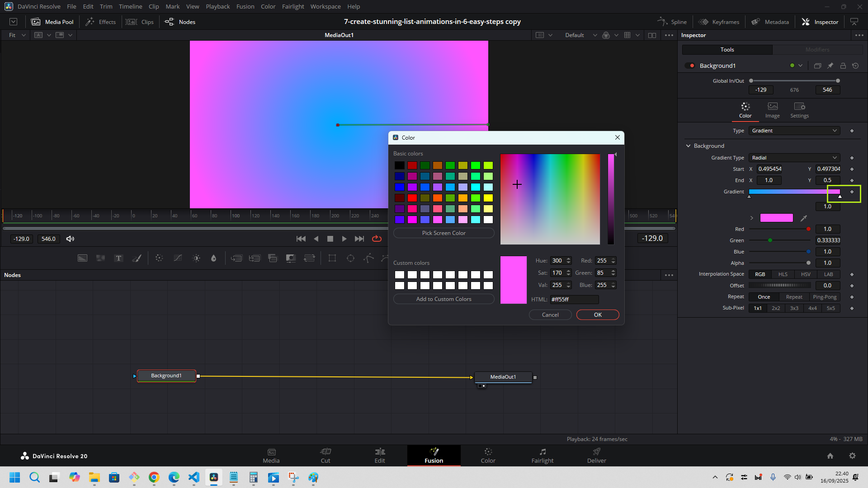Click the Loop playback button

[377, 239]
